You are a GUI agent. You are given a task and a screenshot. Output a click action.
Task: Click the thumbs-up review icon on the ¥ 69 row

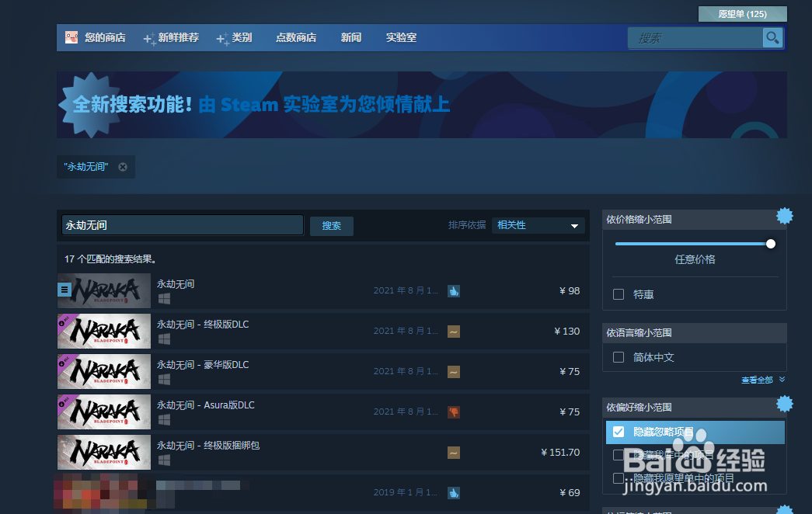coord(454,493)
